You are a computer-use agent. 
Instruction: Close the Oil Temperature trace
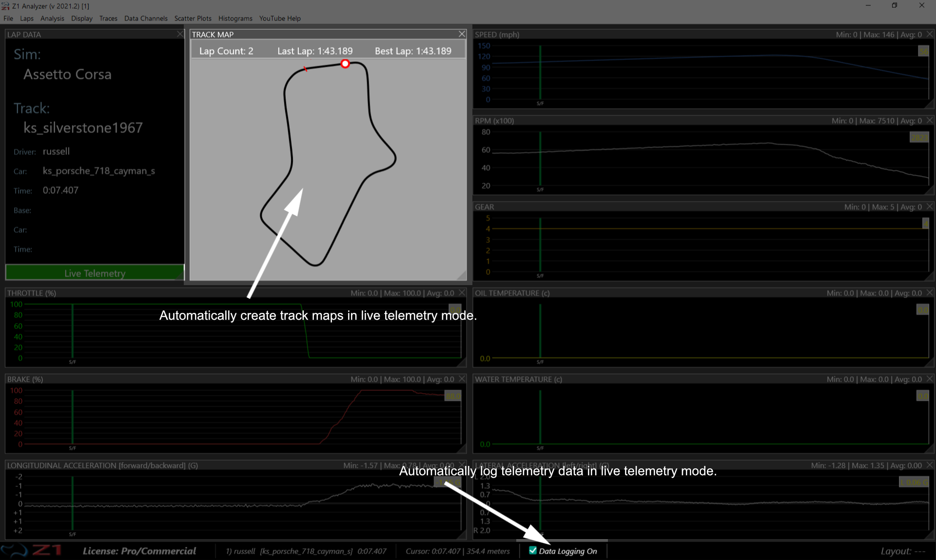coord(930,293)
